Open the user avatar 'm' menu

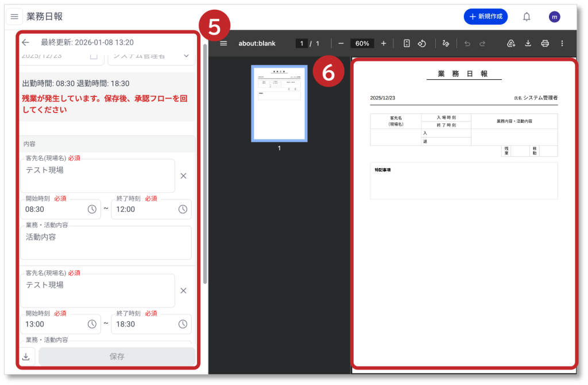coord(554,17)
